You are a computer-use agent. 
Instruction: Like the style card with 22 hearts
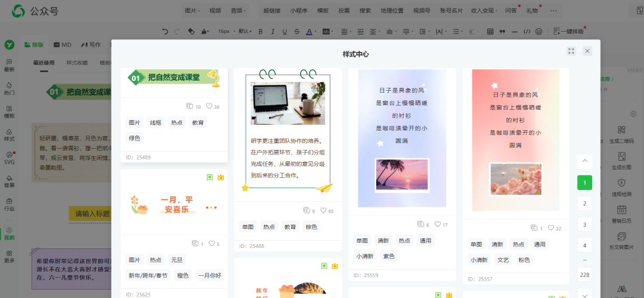coord(551,228)
